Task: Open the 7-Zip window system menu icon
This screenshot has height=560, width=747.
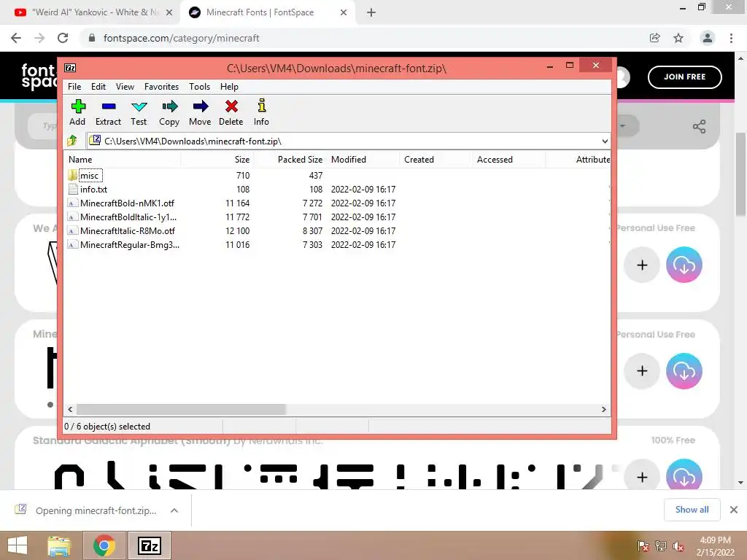Action: [x=70, y=68]
